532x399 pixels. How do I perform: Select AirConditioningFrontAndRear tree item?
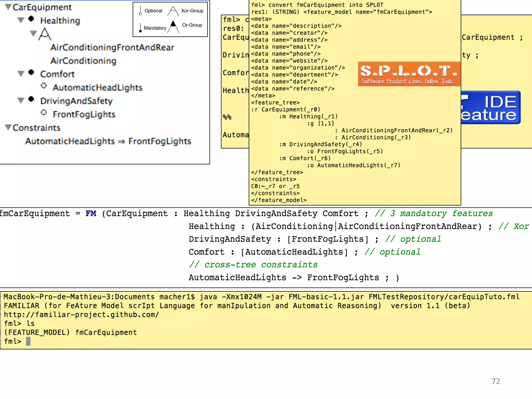coord(112,48)
